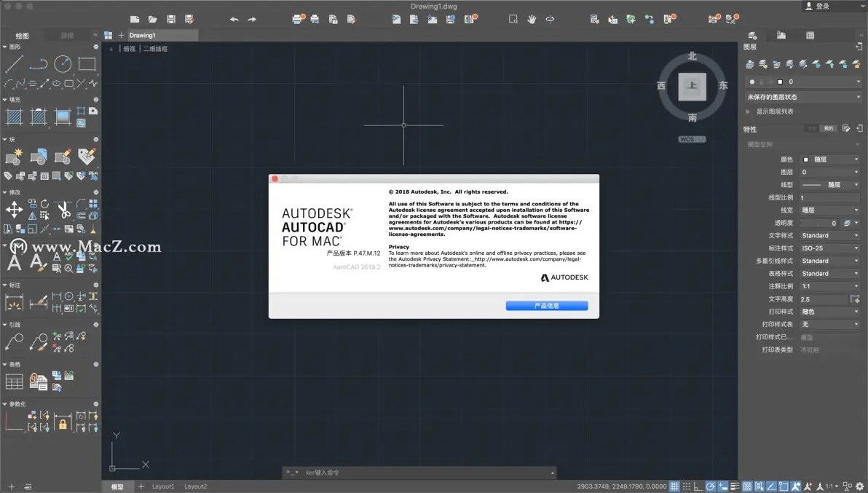Image resolution: width=868 pixels, height=493 pixels.
Task: Click the Undo arrow in the toolbar
Action: 234,20
